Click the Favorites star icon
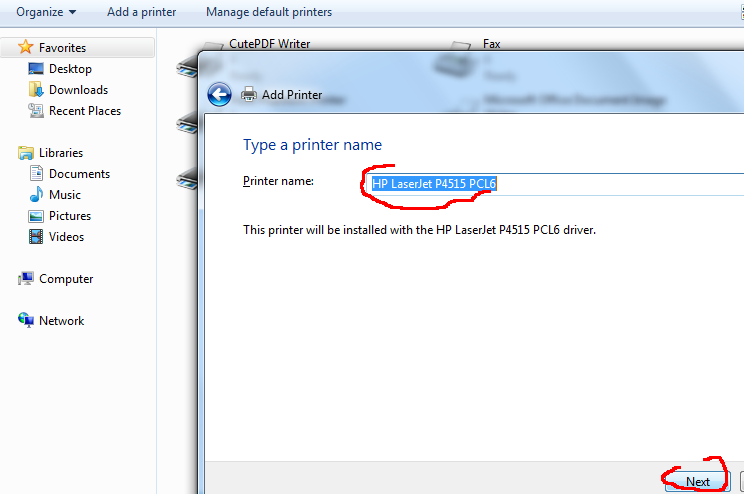Image resolution: width=744 pixels, height=494 pixels. [x=26, y=47]
